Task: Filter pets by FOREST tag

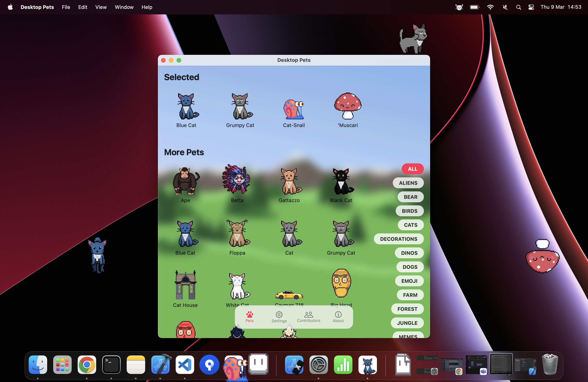Action: click(x=407, y=309)
